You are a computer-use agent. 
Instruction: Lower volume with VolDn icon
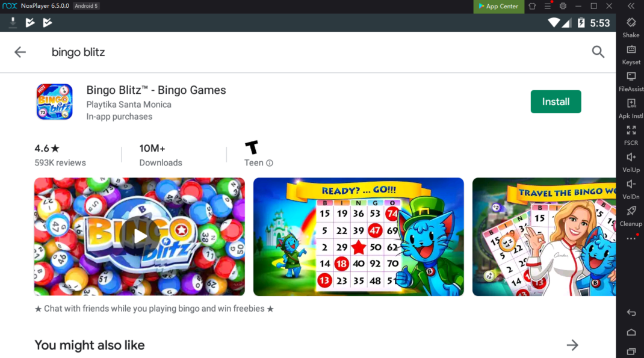click(x=631, y=190)
